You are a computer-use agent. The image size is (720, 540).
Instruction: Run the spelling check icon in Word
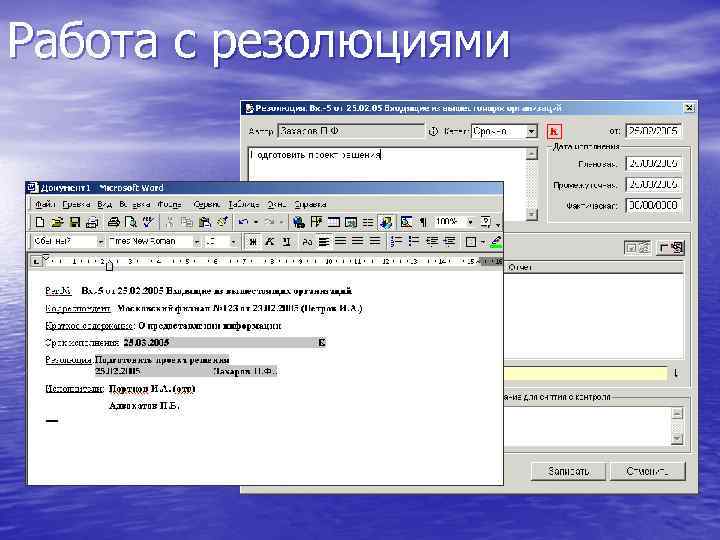click(148, 223)
